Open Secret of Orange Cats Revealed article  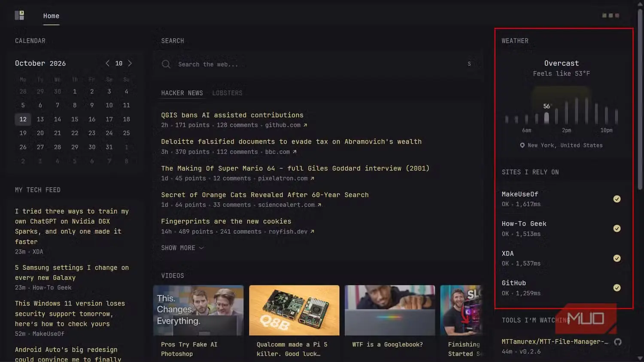(x=265, y=195)
